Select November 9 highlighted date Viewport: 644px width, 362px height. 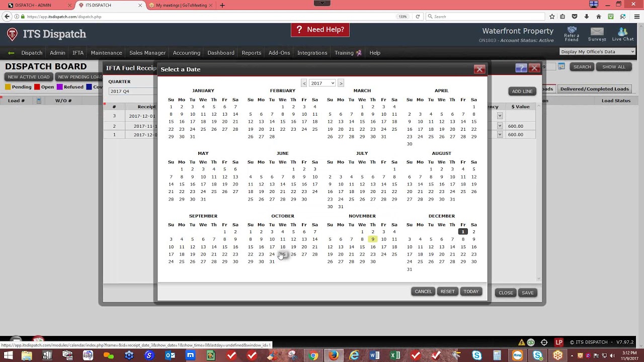(x=373, y=239)
